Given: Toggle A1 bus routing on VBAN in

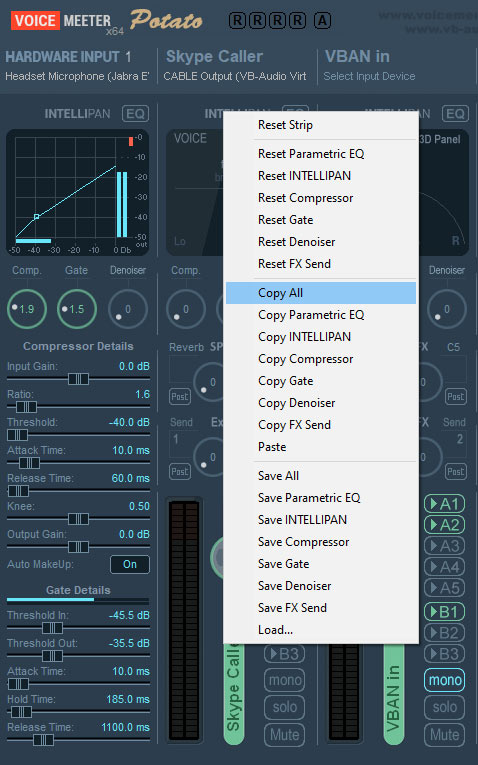Looking at the screenshot, I should [445, 503].
